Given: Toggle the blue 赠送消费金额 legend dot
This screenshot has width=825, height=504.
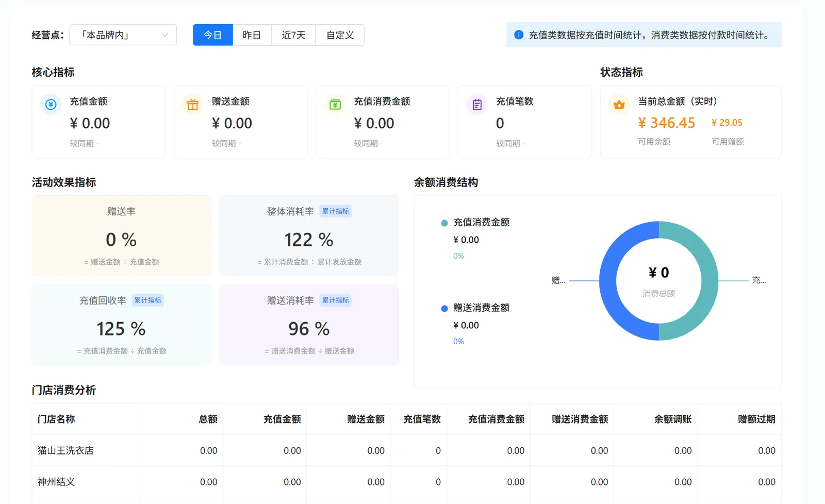Looking at the screenshot, I should pyautogui.click(x=444, y=309).
